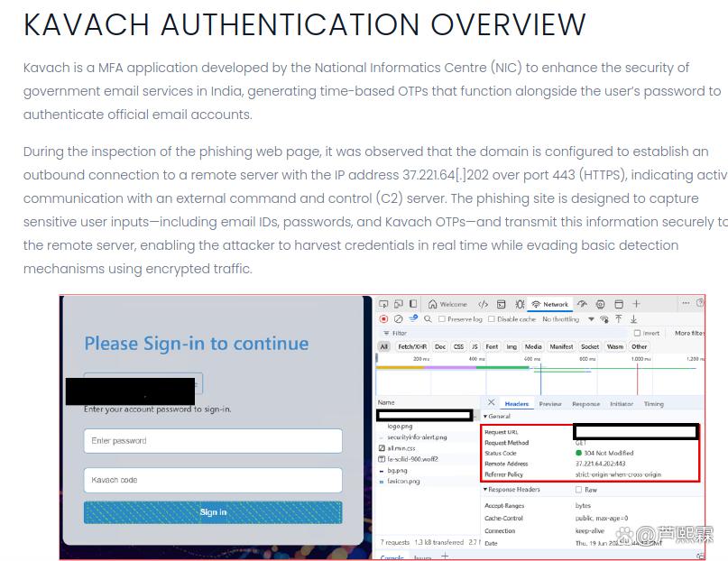Open the Console panel icon

click(501, 304)
